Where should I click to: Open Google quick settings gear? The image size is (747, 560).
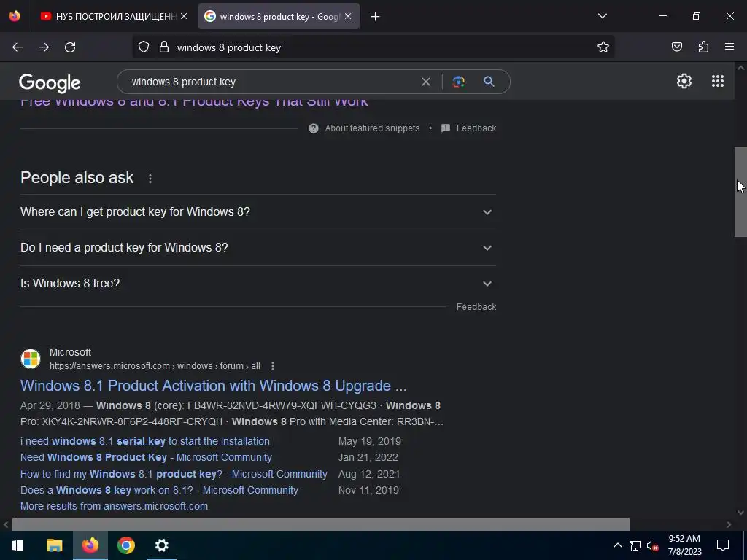coord(684,81)
